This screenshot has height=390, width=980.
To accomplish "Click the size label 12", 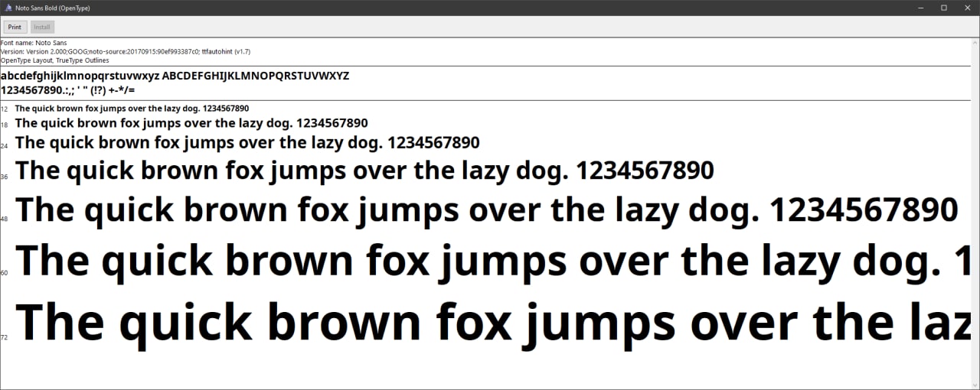I will pos(5,109).
